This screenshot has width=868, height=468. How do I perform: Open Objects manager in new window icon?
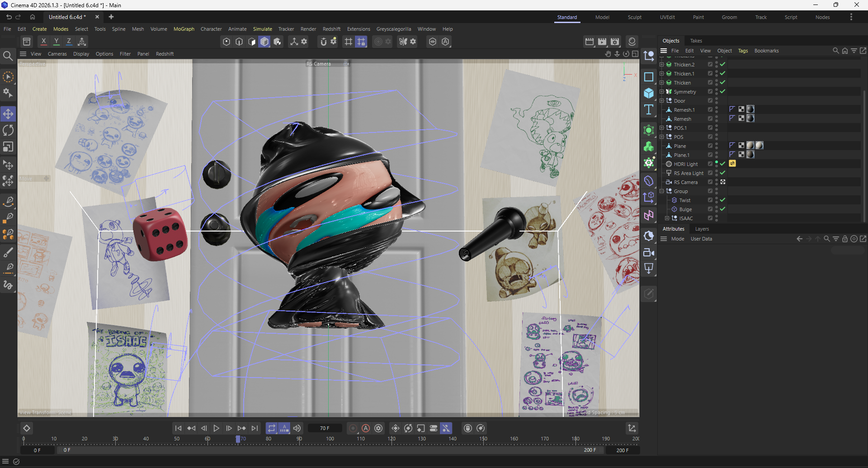pyautogui.click(x=863, y=51)
